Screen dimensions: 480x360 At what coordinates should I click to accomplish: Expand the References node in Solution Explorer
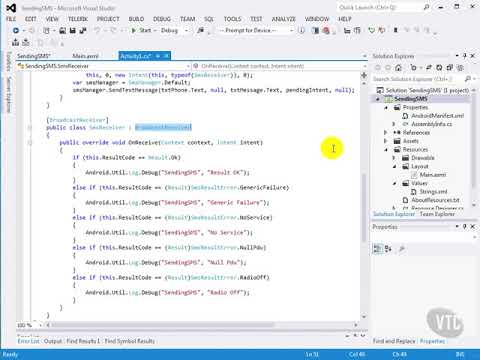tap(386, 132)
